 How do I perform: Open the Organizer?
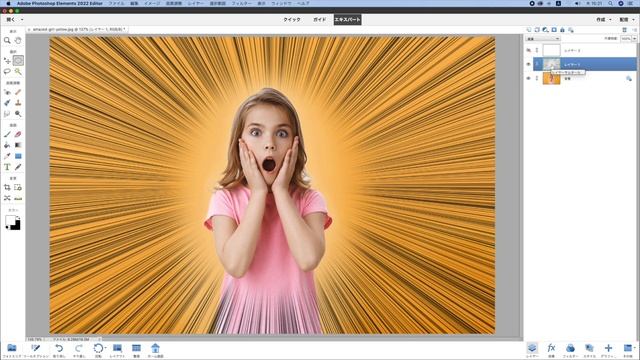point(136,350)
